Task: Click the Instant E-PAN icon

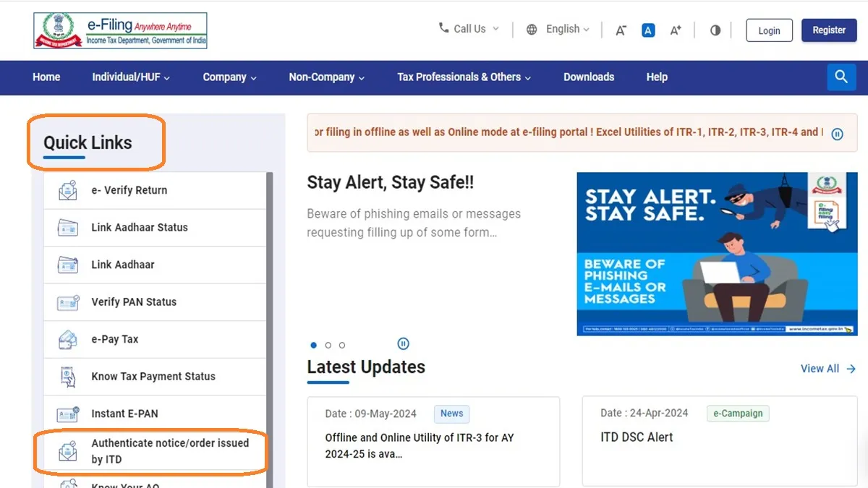Action: (x=67, y=414)
